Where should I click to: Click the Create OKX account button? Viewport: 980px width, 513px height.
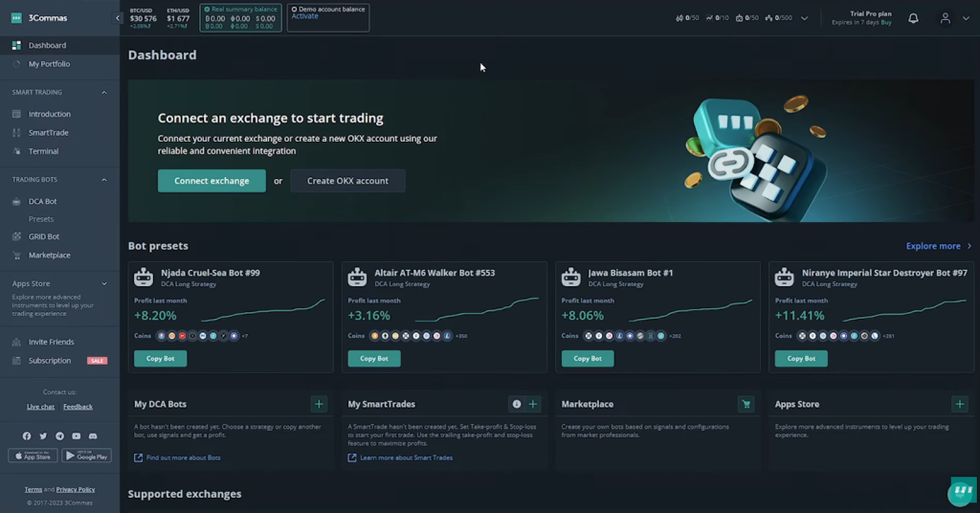click(347, 181)
